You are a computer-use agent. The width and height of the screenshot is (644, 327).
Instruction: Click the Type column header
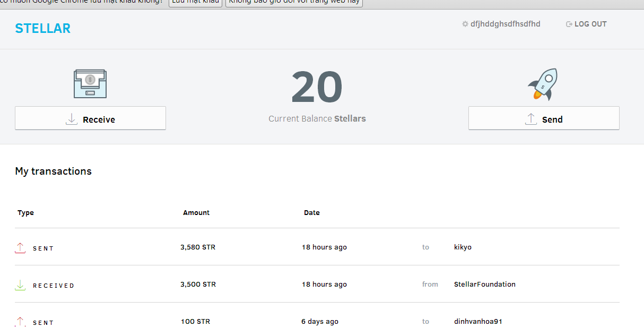click(25, 212)
